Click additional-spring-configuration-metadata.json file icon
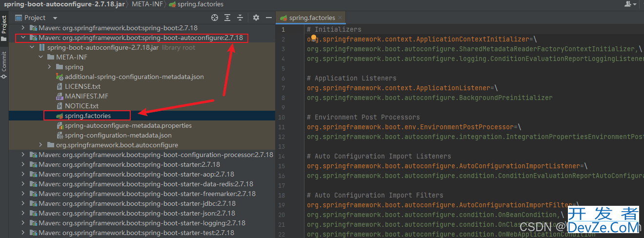This screenshot has width=644, height=238. [x=60, y=77]
